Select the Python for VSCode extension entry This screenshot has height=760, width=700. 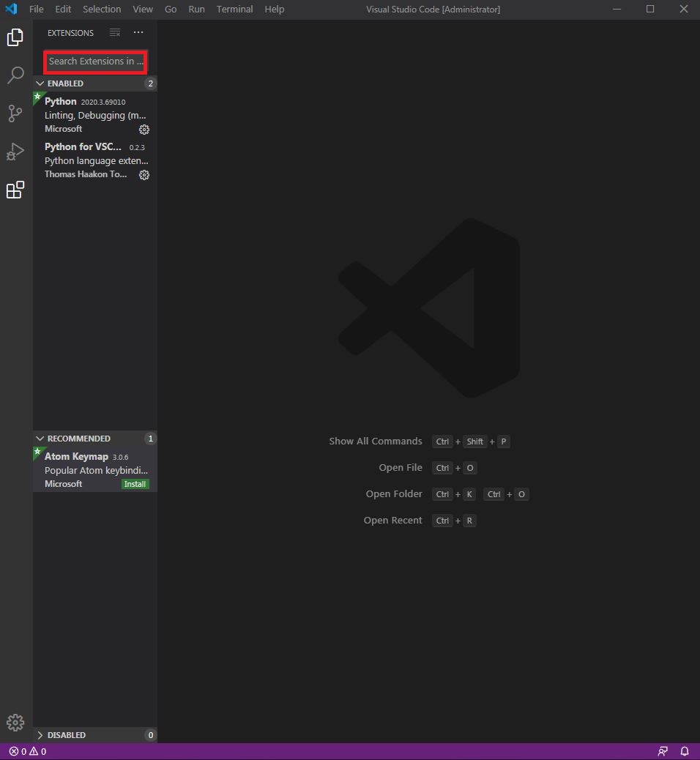pyautogui.click(x=94, y=160)
